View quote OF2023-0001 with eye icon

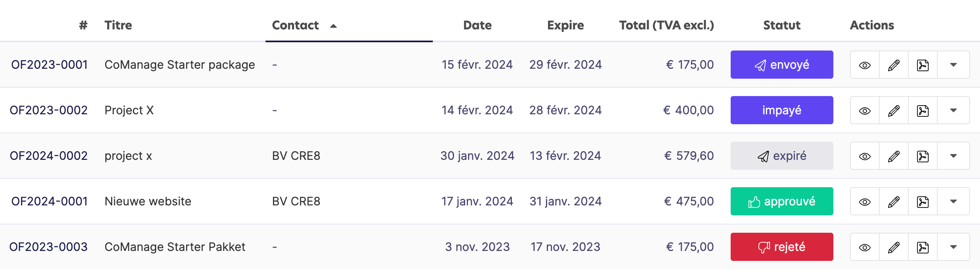865,65
